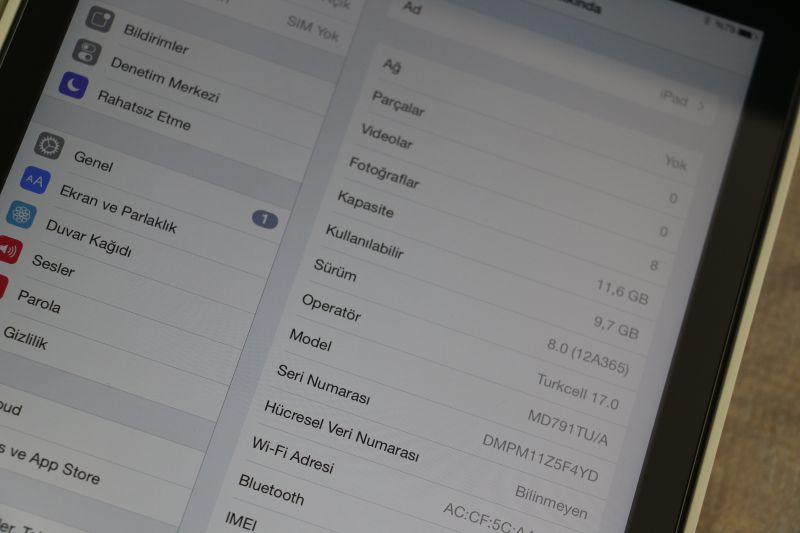The width and height of the screenshot is (800, 533).
Task: Expand the Ad row chevron next to iPad
Action: coord(701,106)
